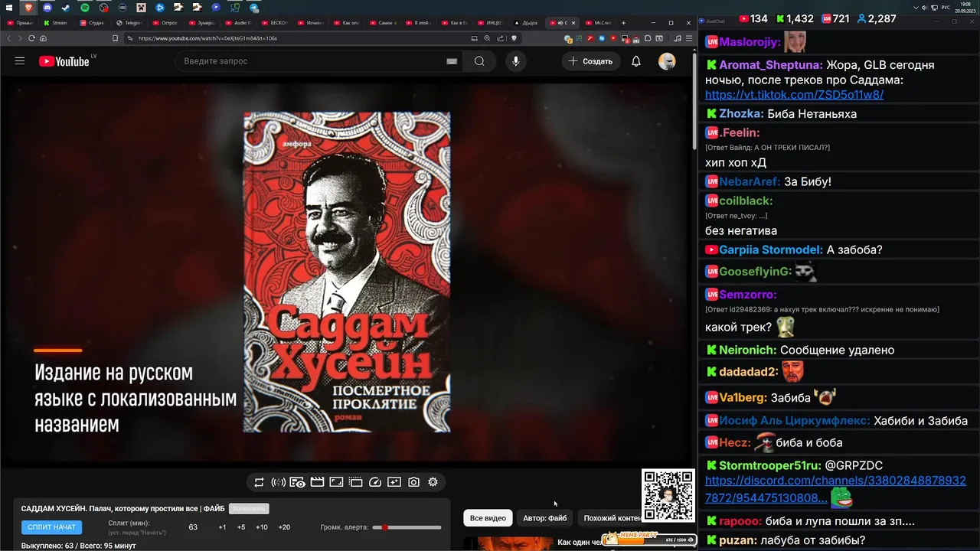
Task: Click the video title САДДАМ ХУСЕЙН text
Action: click(122, 508)
